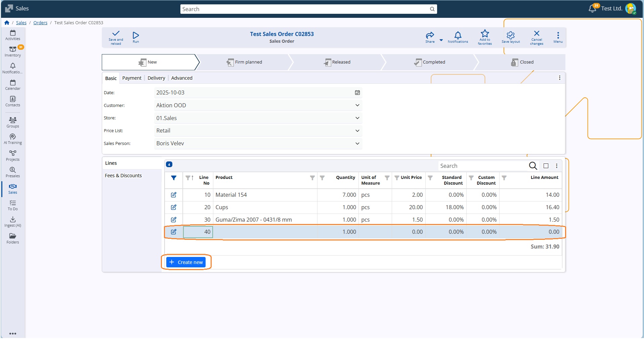Viewport: 644px width, 339px height.
Task: Open Sales module in sidebar
Action: [x=13, y=189]
